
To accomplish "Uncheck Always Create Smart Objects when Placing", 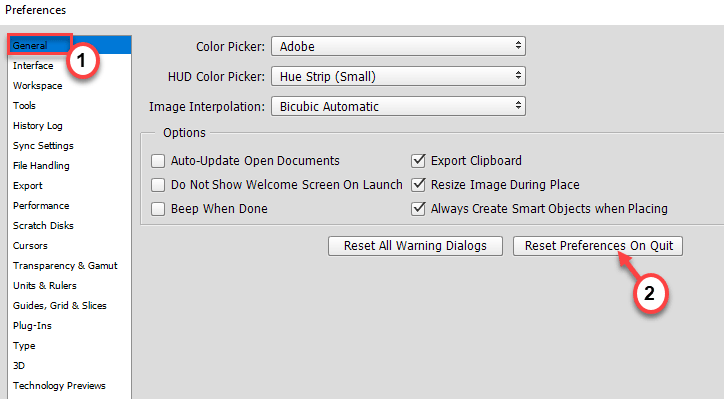I will (x=418, y=209).
